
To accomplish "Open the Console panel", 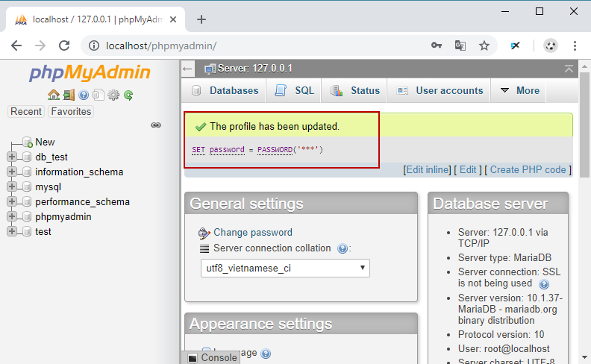I will click(x=213, y=357).
